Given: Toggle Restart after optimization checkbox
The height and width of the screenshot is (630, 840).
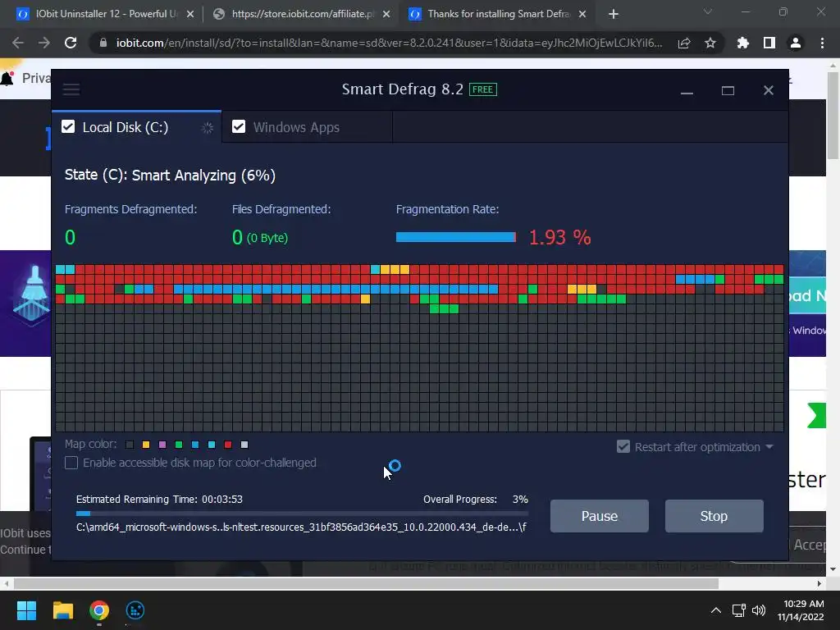Looking at the screenshot, I should coord(623,447).
